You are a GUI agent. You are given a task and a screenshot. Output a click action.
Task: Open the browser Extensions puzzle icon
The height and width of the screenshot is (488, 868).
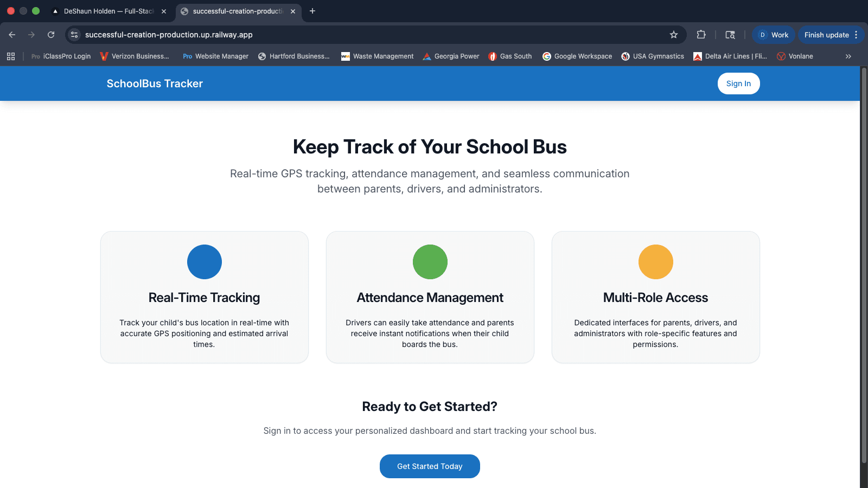point(701,34)
